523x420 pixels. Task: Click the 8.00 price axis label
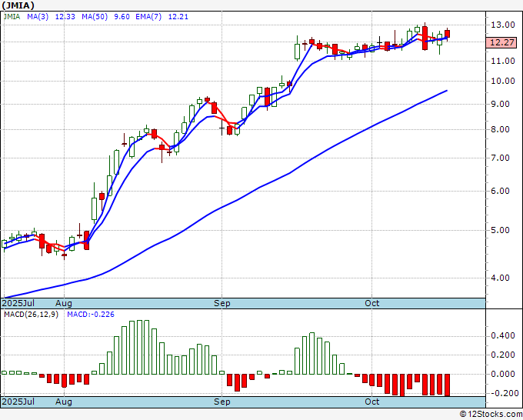[501, 129]
